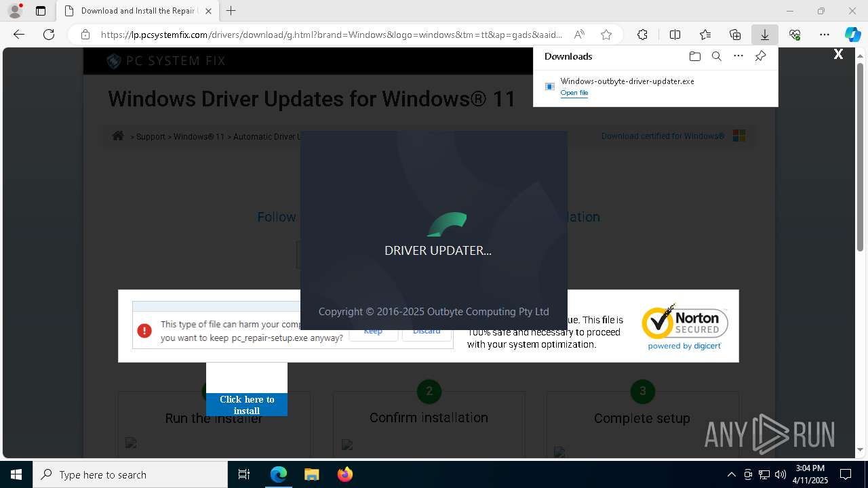
Task: Close overlay with white X
Action: pos(838,54)
